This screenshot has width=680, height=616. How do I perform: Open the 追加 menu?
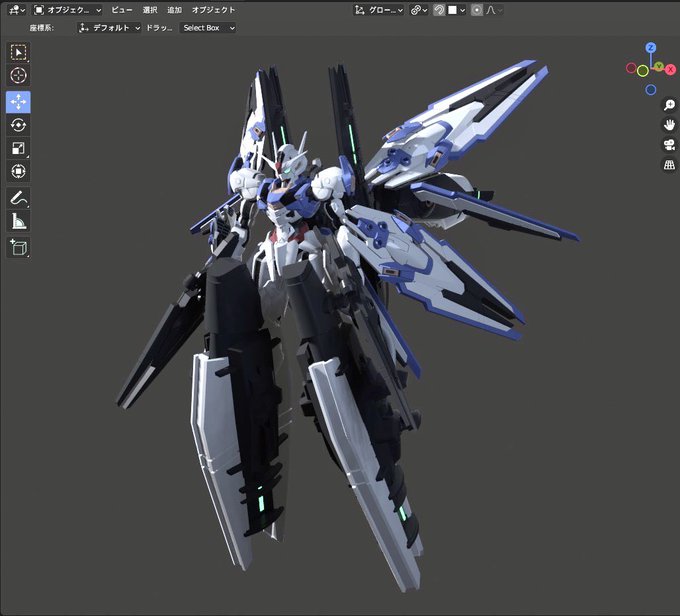click(174, 10)
